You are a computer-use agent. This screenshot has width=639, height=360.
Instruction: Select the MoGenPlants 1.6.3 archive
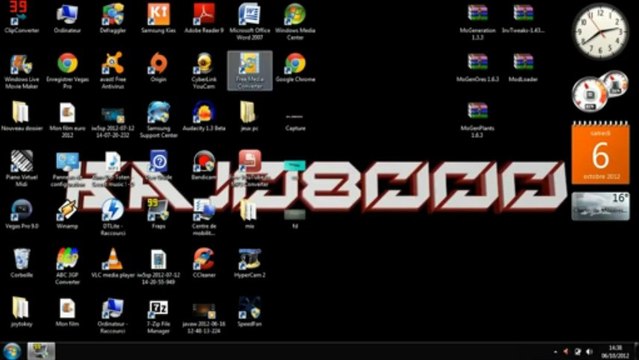point(478,119)
